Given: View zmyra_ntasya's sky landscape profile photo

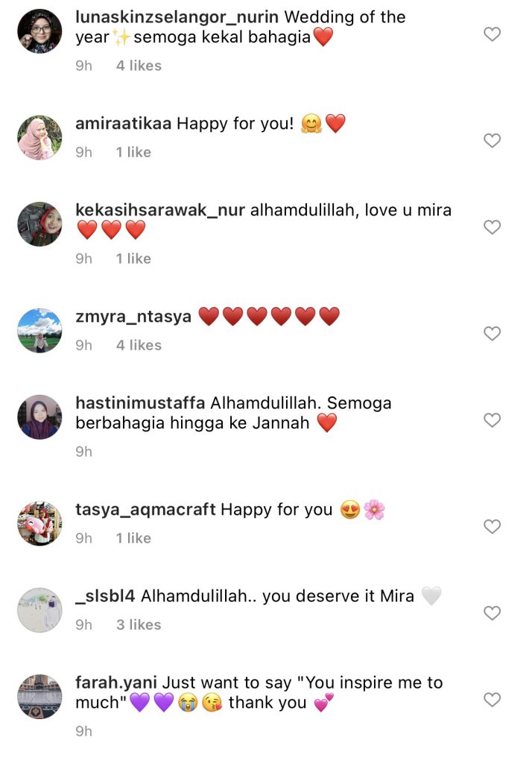Looking at the screenshot, I should [40, 330].
